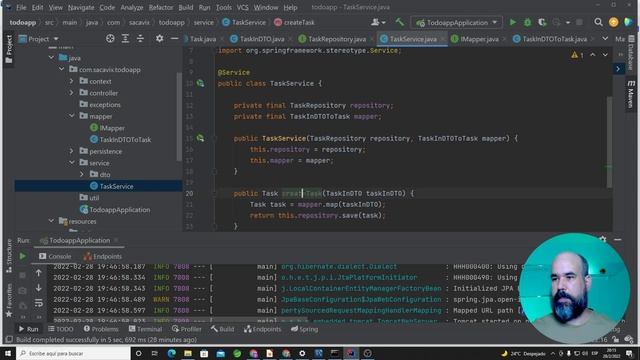The width and height of the screenshot is (640, 360).
Task: Click the editor vertical scrollbar
Action: (x=609, y=141)
